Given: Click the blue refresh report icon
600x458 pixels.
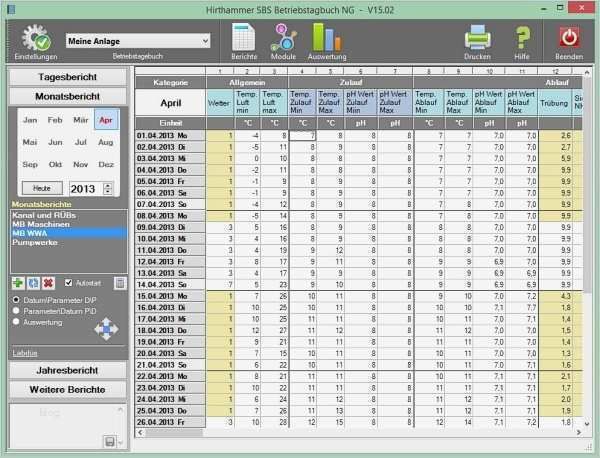Looking at the screenshot, I should tap(33, 283).
